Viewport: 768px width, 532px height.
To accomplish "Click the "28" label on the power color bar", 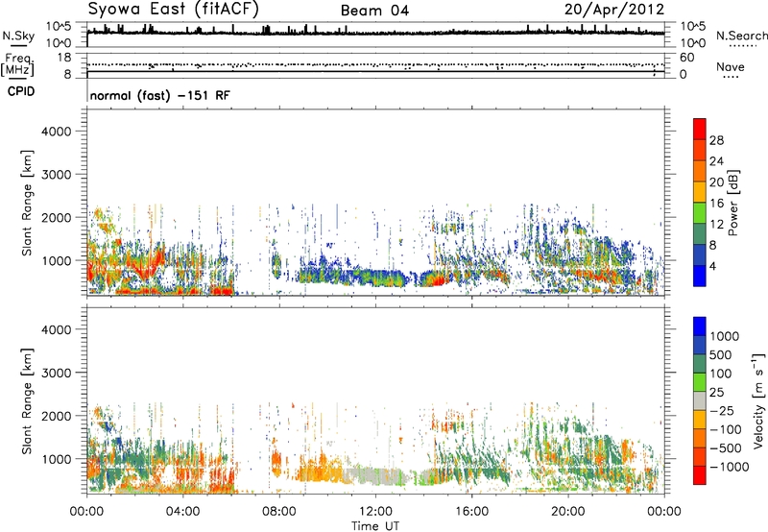I will 716,140.
